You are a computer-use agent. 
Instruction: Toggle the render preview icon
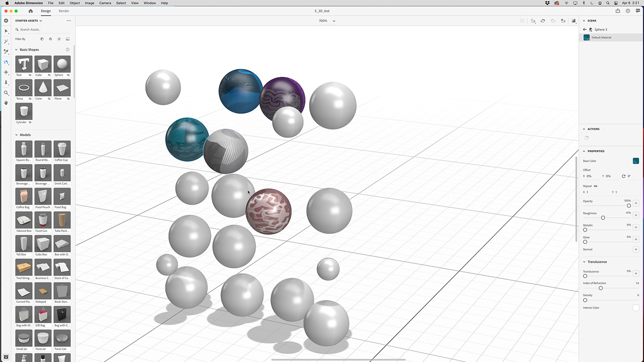[574, 21]
